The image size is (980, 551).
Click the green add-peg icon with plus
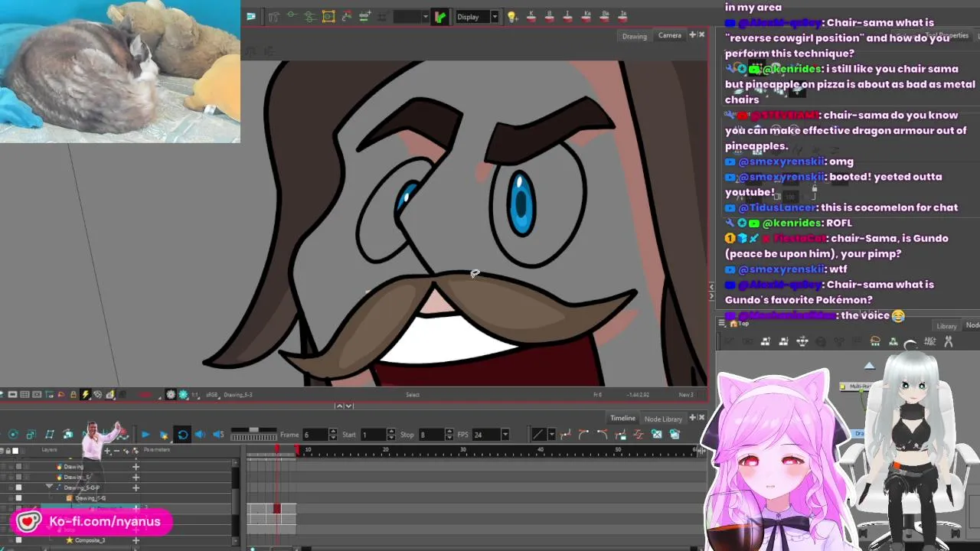[364, 16]
